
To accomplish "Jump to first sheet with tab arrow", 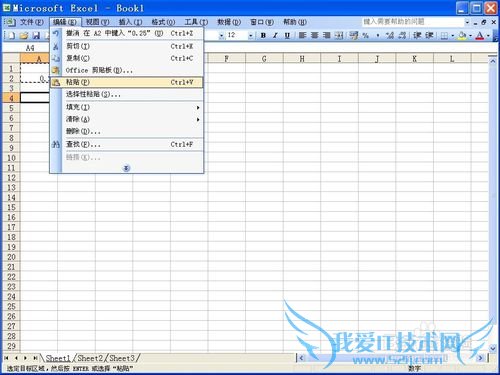I will pyautogui.click(x=6, y=358).
